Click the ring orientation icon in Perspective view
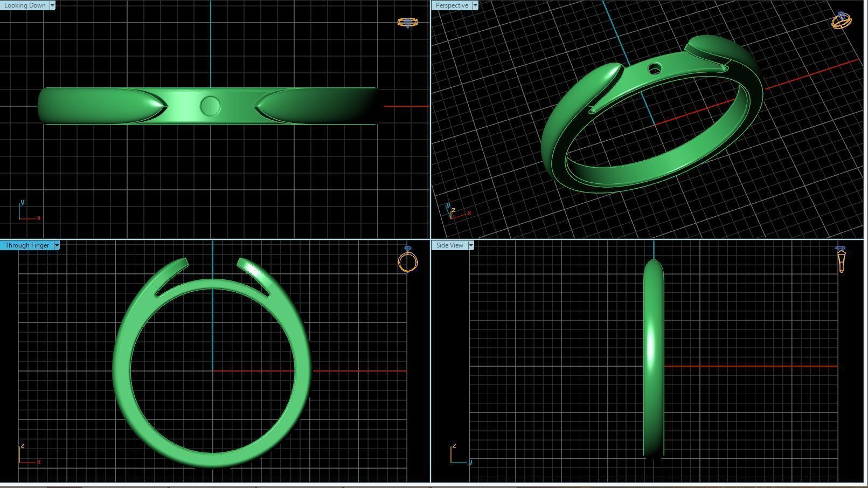Image resolution: width=868 pixels, height=488 pixels. pyautogui.click(x=842, y=20)
